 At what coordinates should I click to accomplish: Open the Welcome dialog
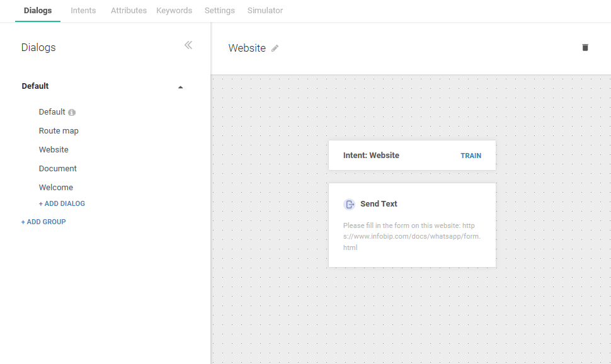[x=55, y=188]
